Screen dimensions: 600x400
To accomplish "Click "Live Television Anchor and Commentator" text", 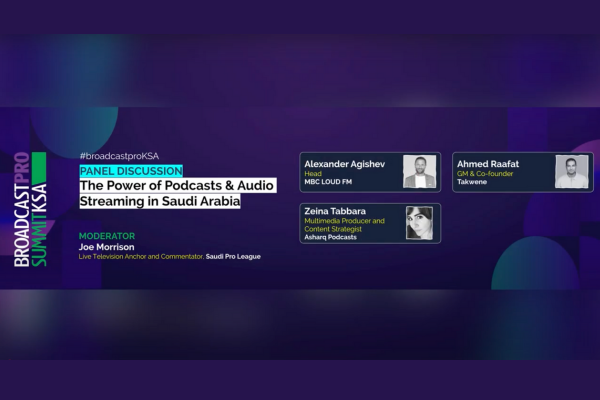I will (x=141, y=256).
